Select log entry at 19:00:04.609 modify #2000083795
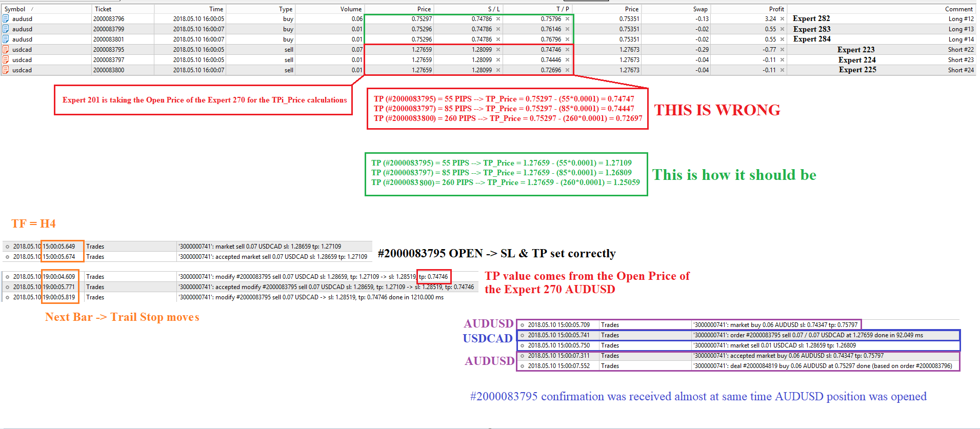980x429 pixels. click(238, 277)
